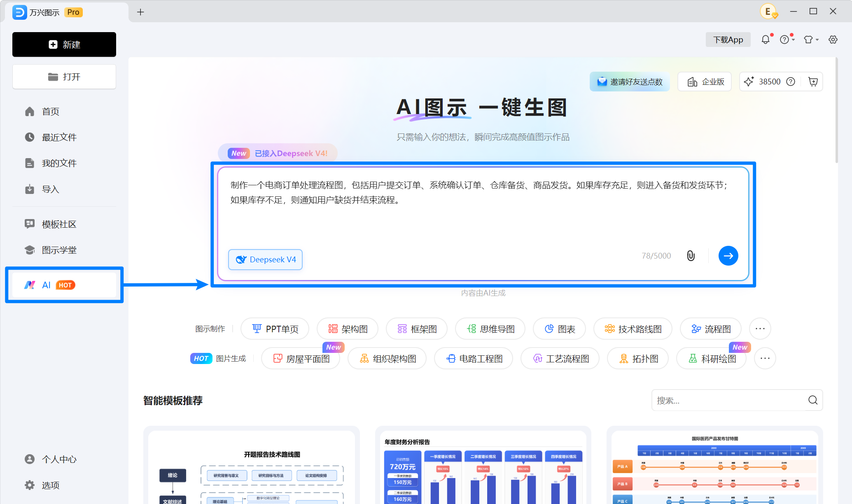Open 最近文件 in the sidebar

pos(64,137)
